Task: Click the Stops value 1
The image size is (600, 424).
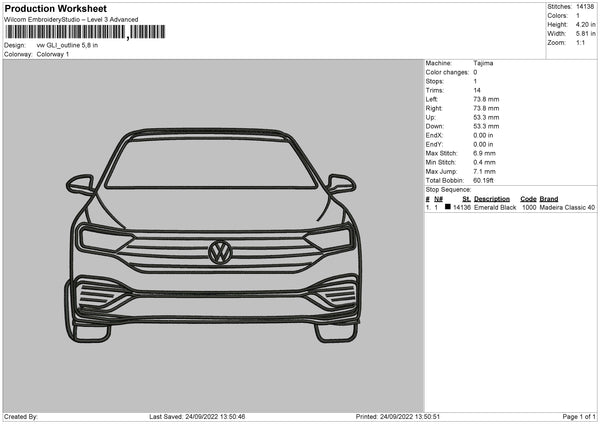Action: [475, 82]
